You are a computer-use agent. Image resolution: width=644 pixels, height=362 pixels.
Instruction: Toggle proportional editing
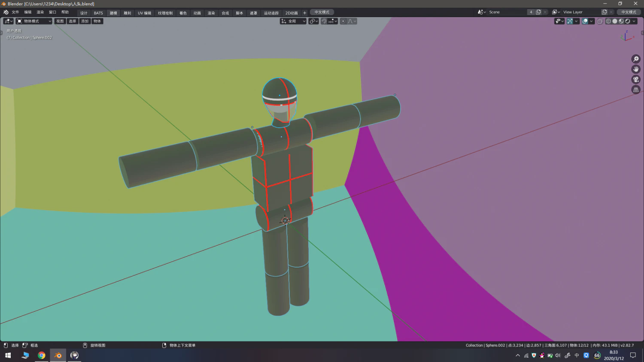pyautogui.click(x=343, y=21)
